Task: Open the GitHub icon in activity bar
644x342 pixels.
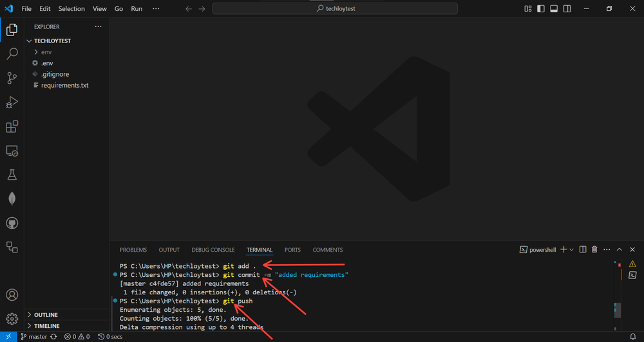Action: coord(12,223)
